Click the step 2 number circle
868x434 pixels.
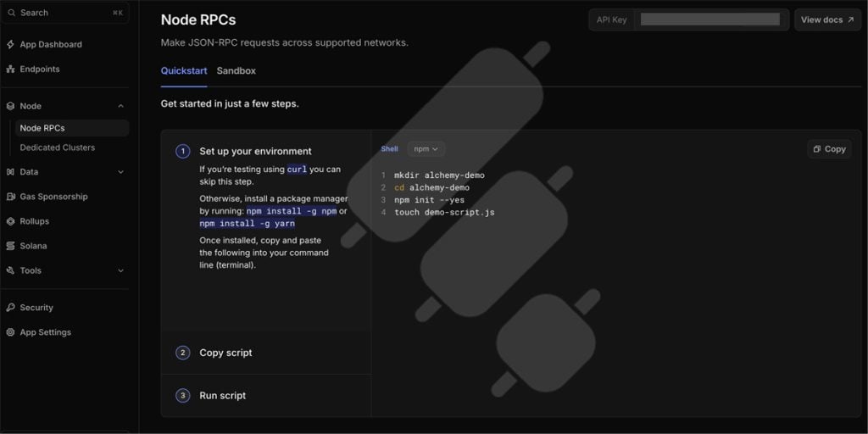point(183,353)
